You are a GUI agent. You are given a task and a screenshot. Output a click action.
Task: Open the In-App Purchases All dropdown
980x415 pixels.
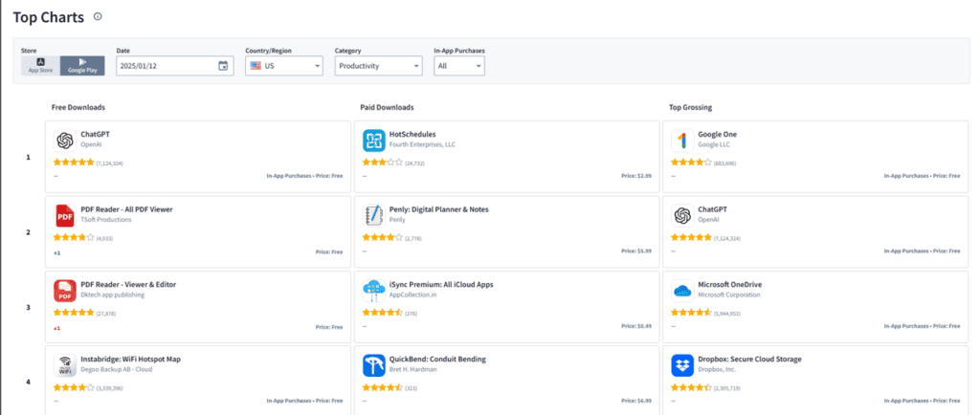(x=458, y=66)
